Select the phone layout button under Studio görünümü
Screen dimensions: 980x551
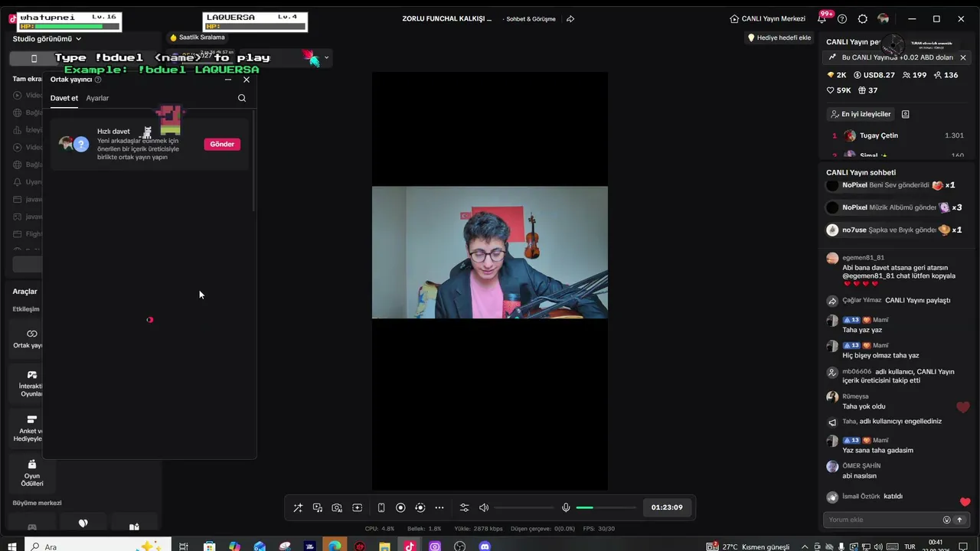tap(34, 58)
